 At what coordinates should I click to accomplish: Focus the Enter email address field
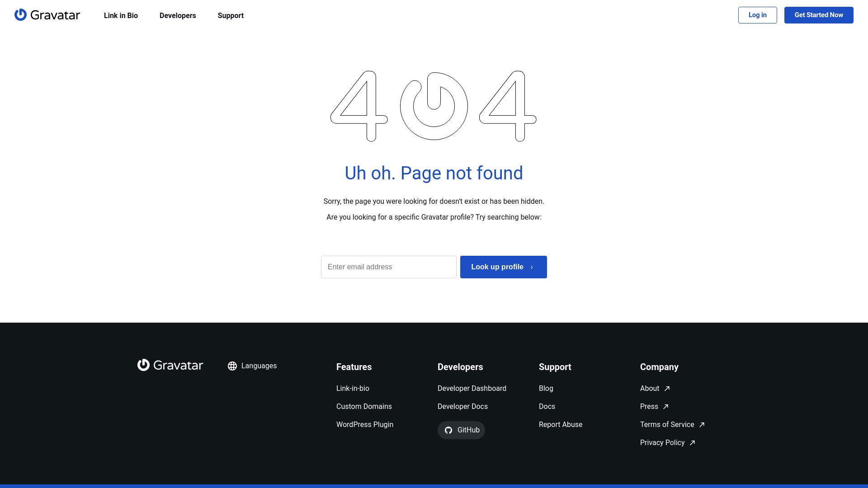click(389, 267)
